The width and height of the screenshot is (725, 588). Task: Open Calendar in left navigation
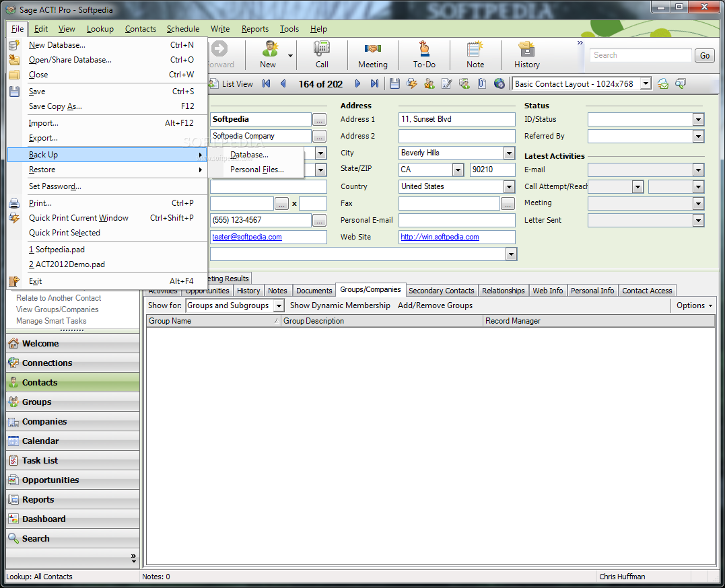tap(73, 441)
